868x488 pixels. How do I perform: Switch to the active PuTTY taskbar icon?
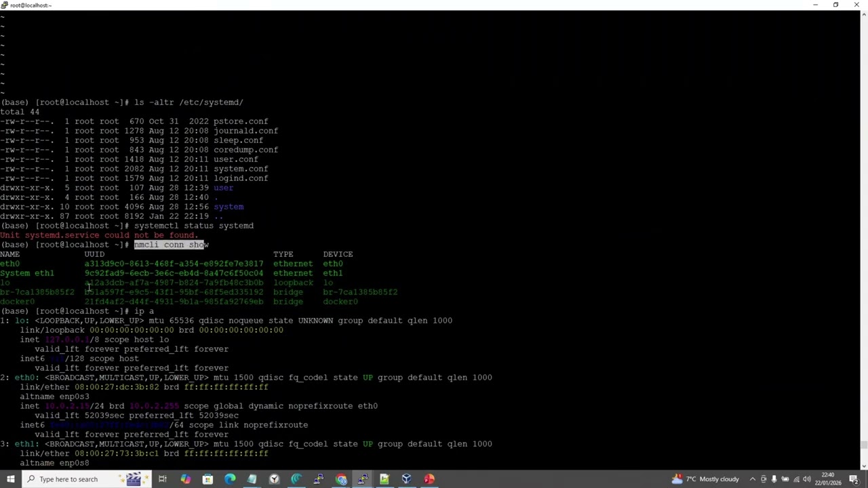tap(362, 479)
